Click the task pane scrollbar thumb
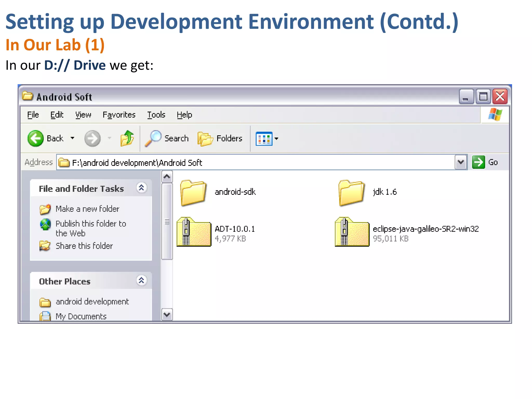The image size is (532, 399). 167,222
